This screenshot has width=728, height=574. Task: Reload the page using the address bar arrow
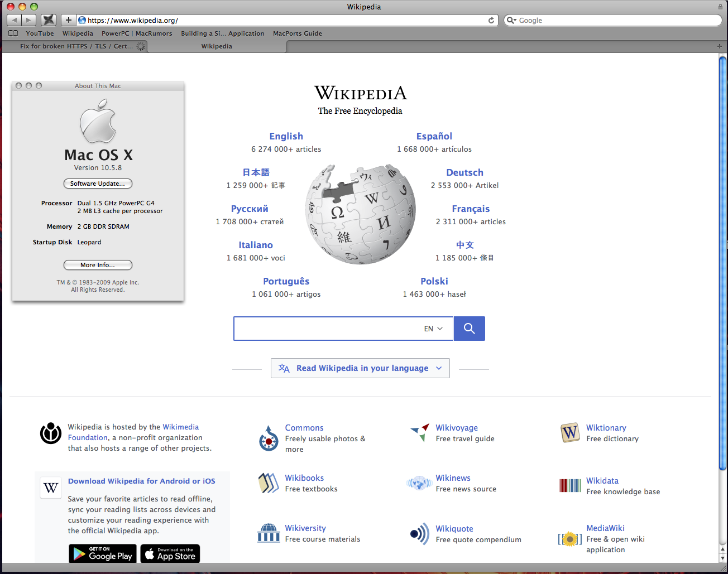tap(491, 20)
